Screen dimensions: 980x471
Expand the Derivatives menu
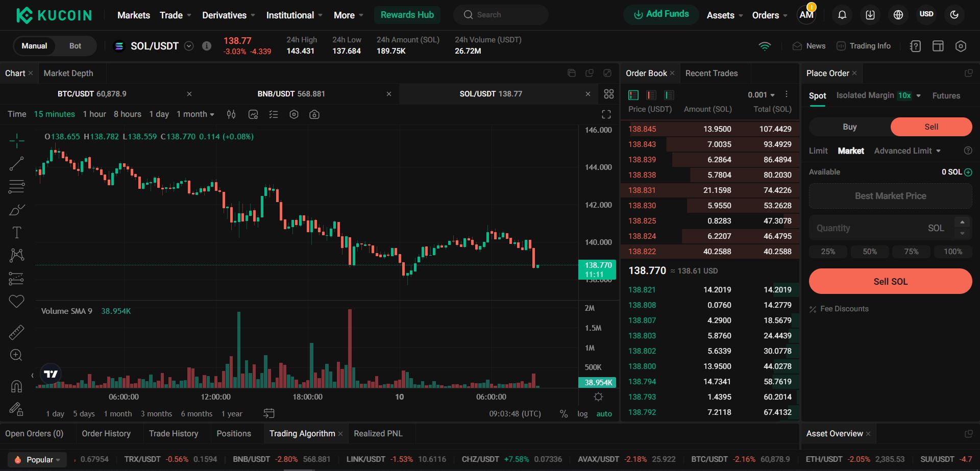(x=229, y=15)
